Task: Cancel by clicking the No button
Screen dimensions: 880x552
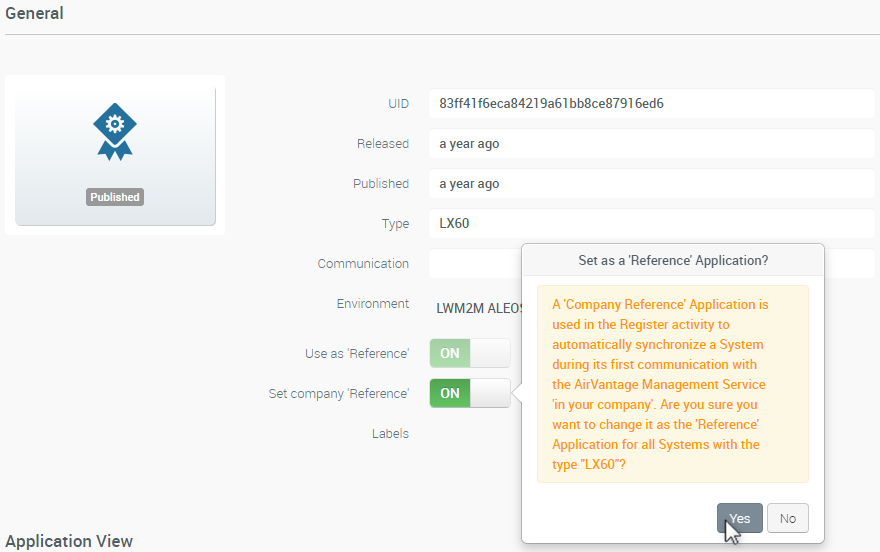Action: click(x=788, y=518)
